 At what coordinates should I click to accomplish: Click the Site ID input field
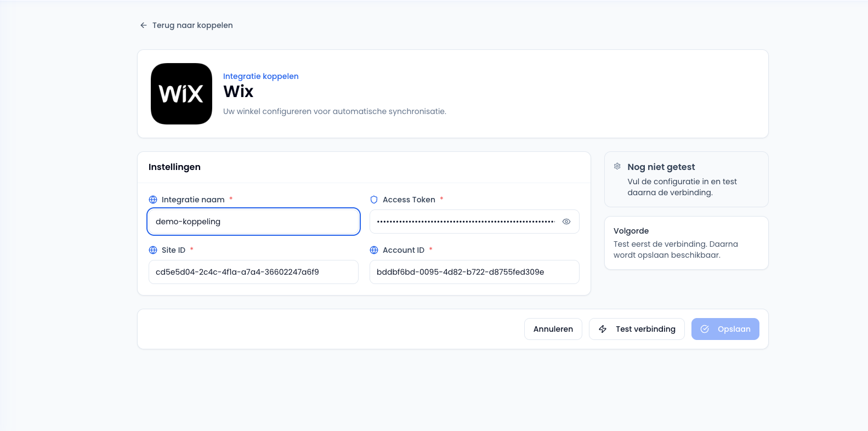[253, 272]
